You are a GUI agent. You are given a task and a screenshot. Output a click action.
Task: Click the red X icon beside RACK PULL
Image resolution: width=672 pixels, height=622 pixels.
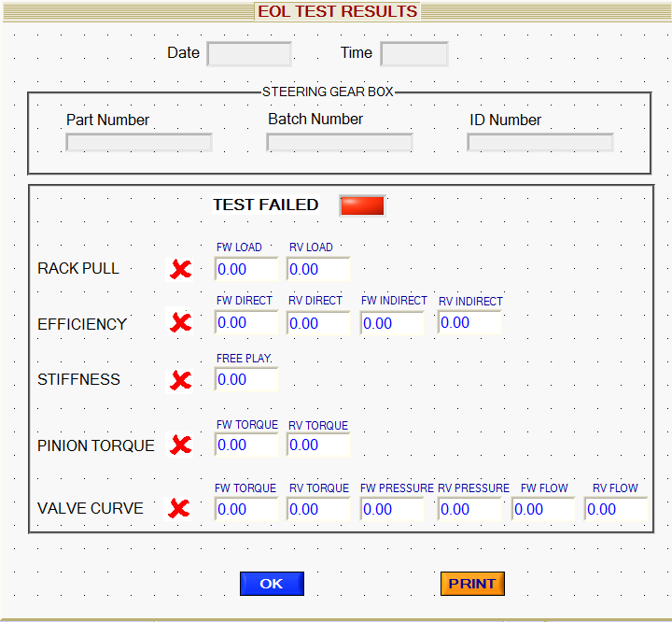[x=181, y=269]
